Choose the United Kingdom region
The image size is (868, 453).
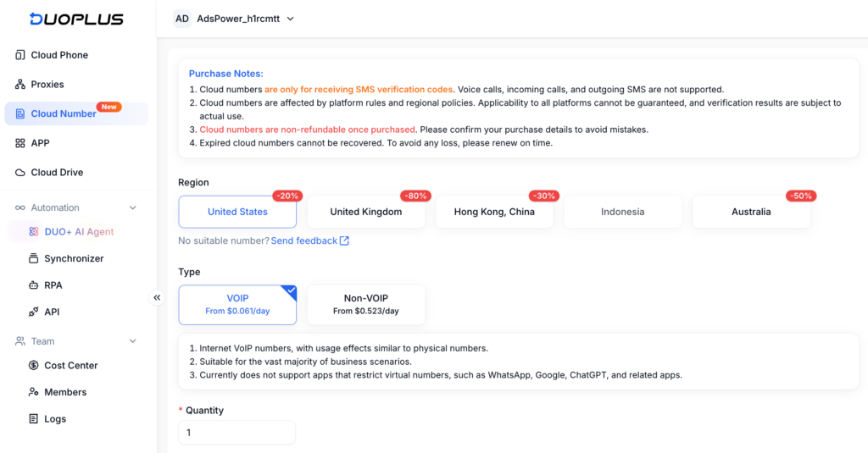(x=366, y=212)
